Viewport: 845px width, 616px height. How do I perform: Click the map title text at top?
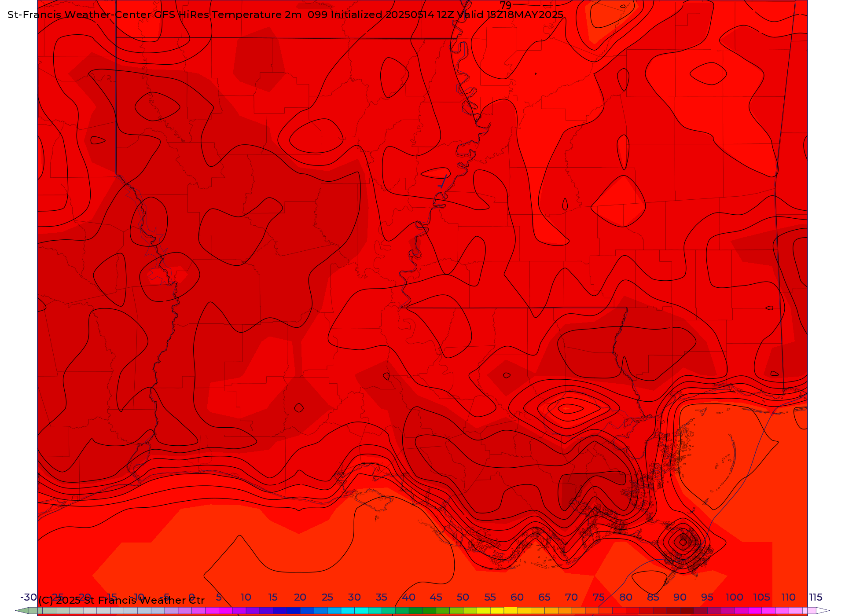[285, 15]
